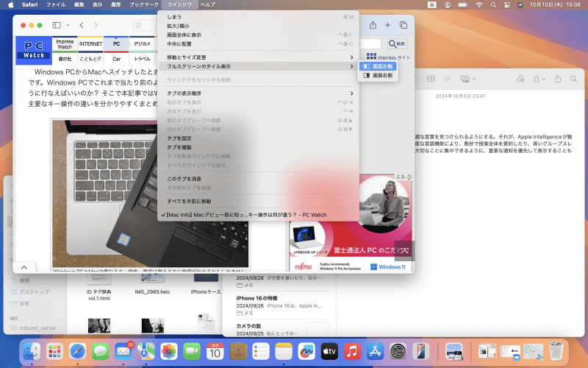This screenshot has width=588, height=368.
Task: Toggle このタブを消音 menu item
Action: click(258, 179)
